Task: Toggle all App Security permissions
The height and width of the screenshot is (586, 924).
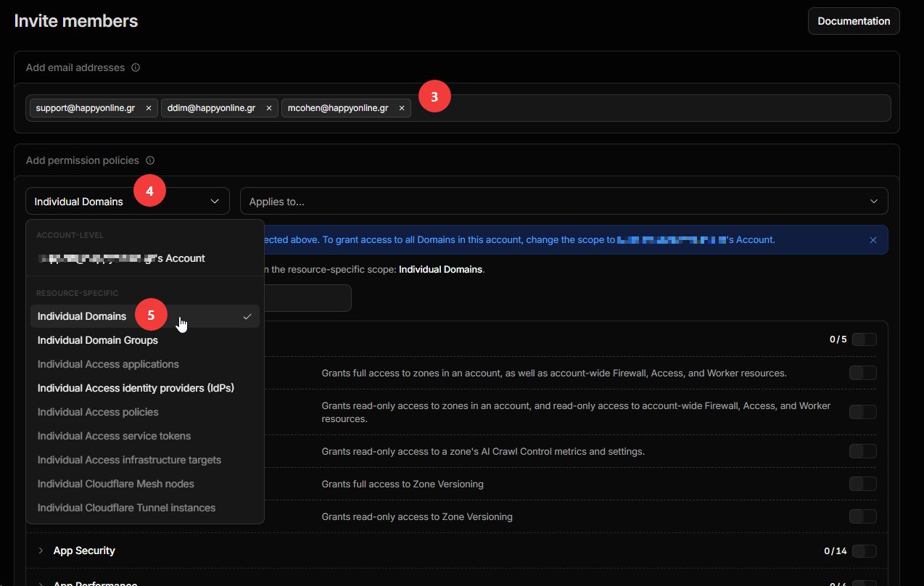Action: (x=865, y=550)
